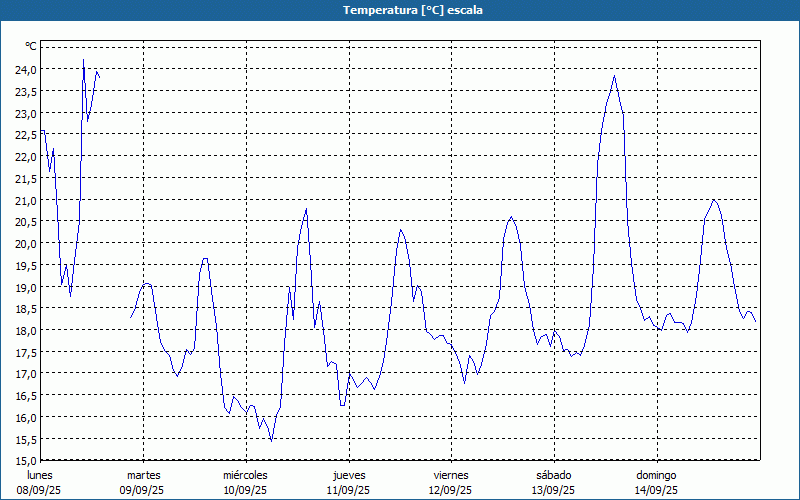Select the 20,0 value on temperature axis
800x500 pixels.
(25, 243)
